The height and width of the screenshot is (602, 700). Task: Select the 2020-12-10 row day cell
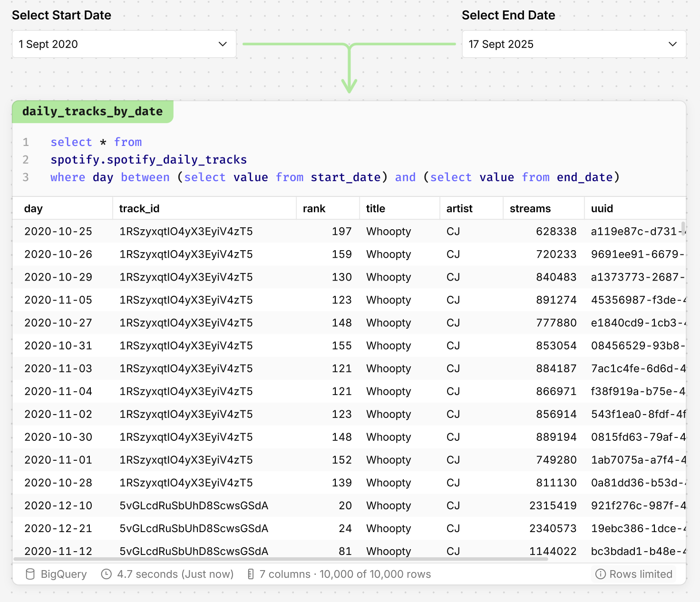point(58,505)
